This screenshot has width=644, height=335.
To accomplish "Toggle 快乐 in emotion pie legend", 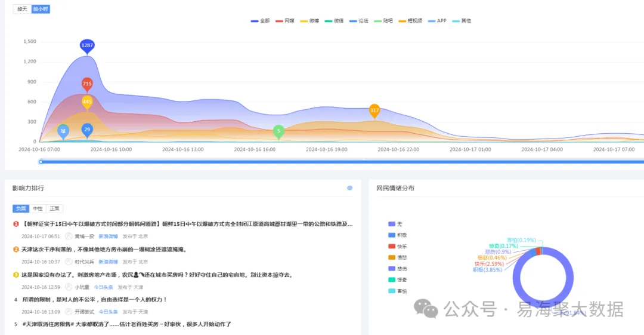I will tap(398, 247).
